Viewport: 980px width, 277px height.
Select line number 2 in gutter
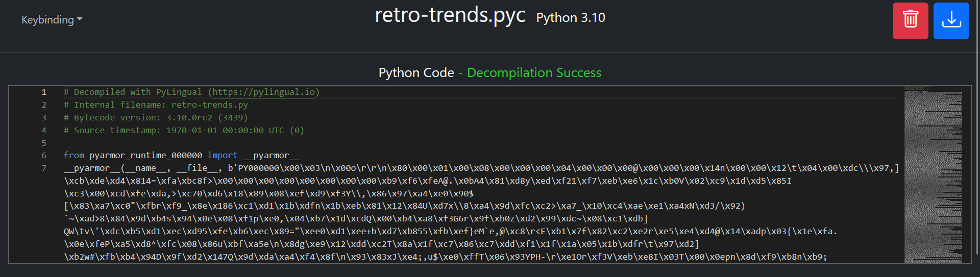click(44, 105)
